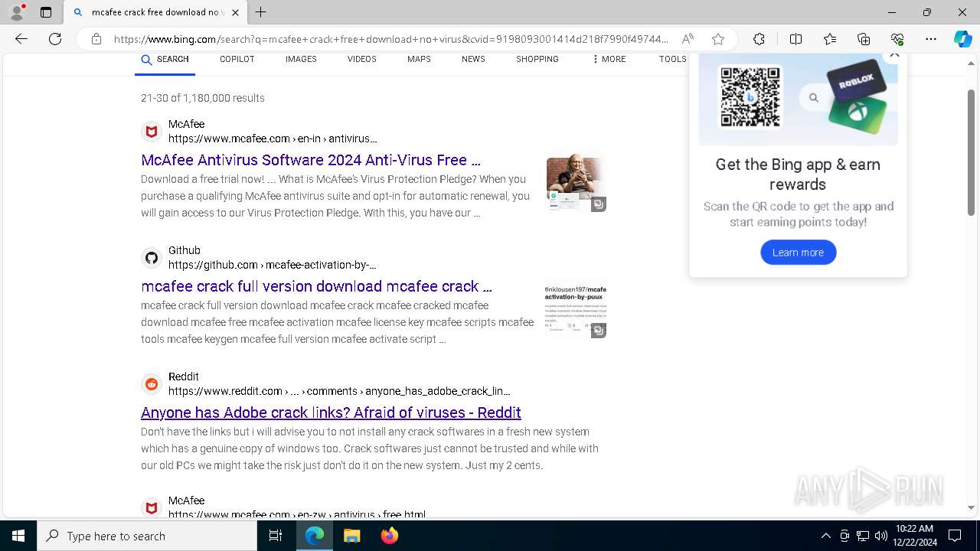Open the notification center icon

tap(955, 536)
